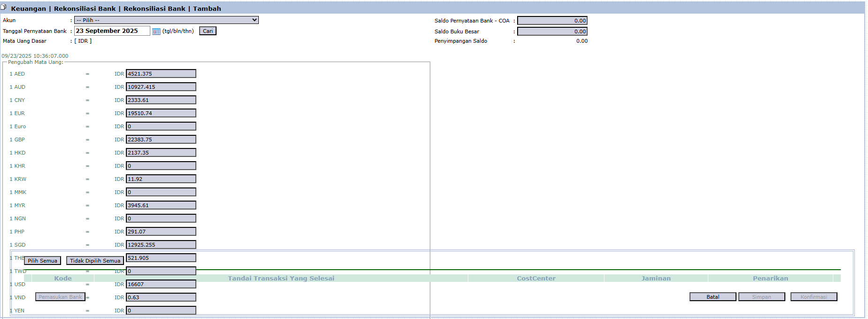The width and height of the screenshot is (868, 319).
Task: Click Saldo Pernyataan Bank - COA field
Action: pyautogui.click(x=552, y=21)
